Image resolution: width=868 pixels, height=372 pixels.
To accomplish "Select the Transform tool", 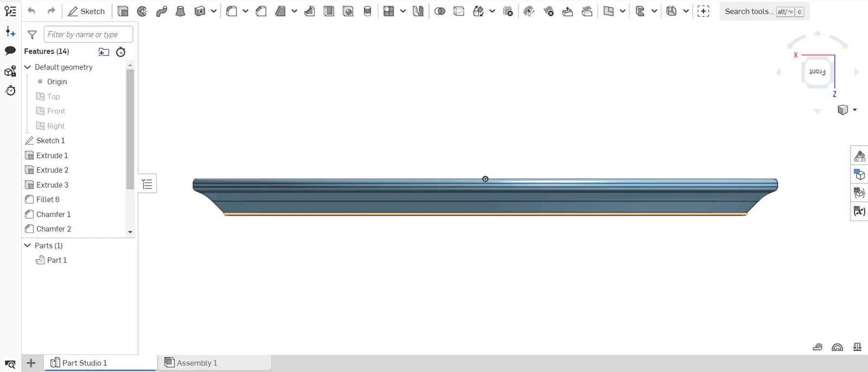I will (x=478, y=11).
